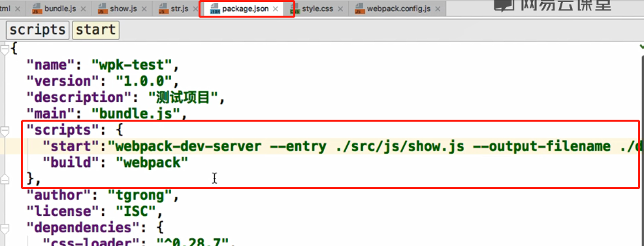This screenshot has width=644, height=246.
Task: Close the webpack.config.js tab
Action: tap(438, 9)
